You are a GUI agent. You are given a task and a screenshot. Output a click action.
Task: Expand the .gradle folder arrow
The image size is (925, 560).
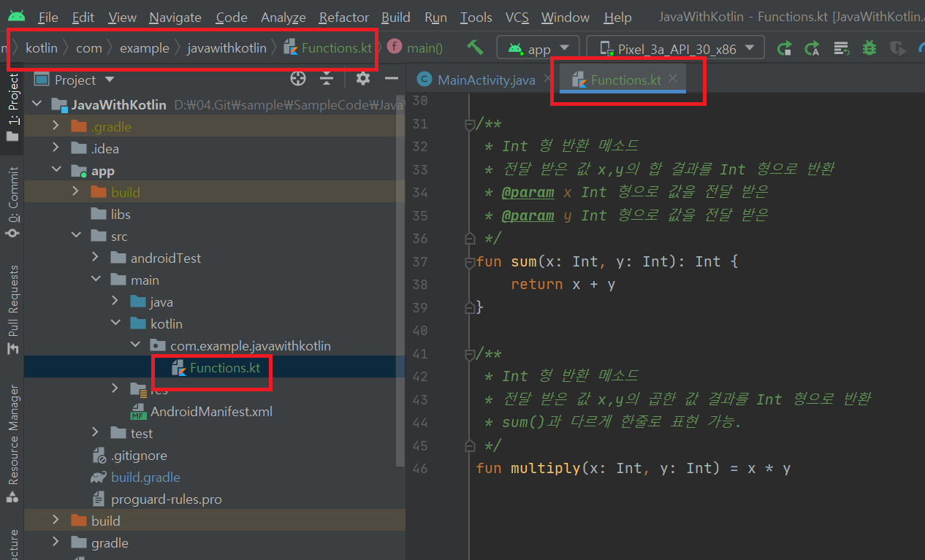coord(56,126)
